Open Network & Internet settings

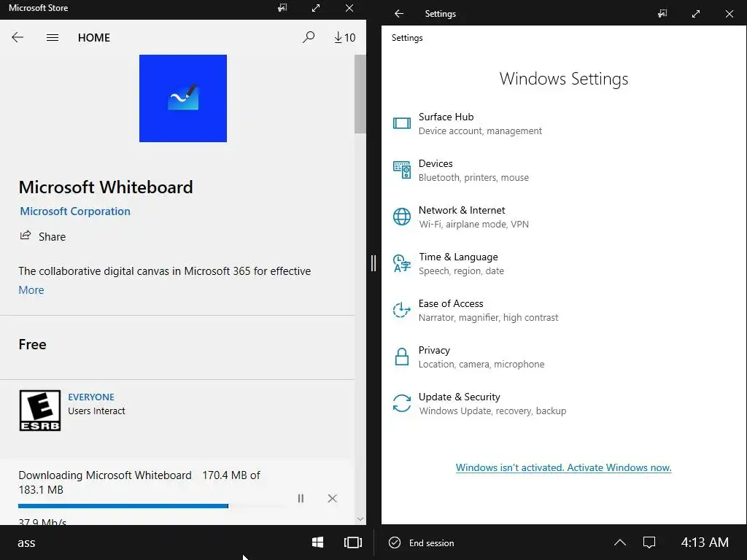point(461,217)
